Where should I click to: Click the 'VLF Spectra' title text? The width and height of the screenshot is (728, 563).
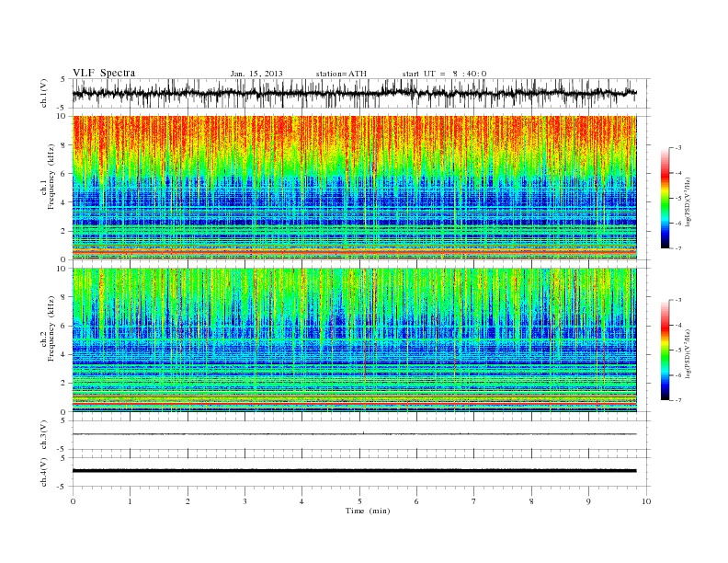[x=104, y=73]
